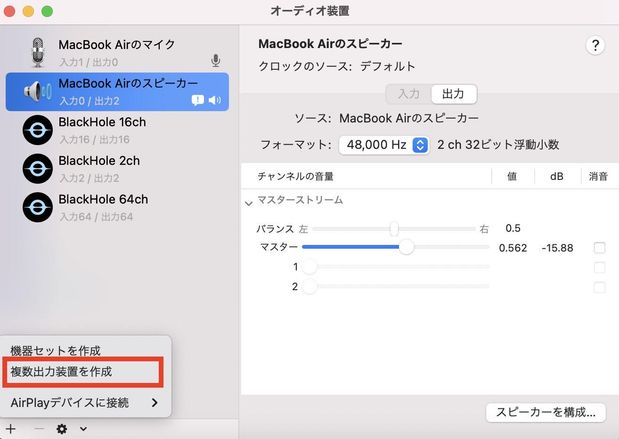Open the 48,000 Hz format dropdown

[x=384, y=145]
